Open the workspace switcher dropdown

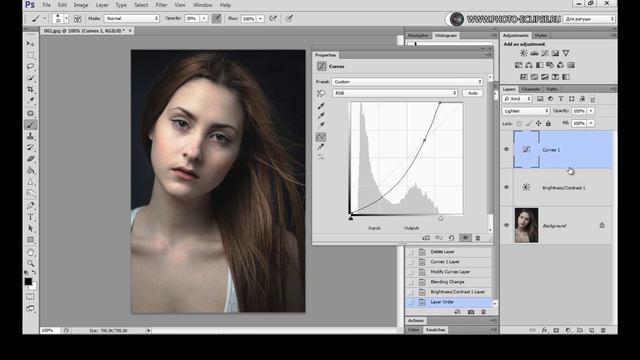tap(589, 19)
